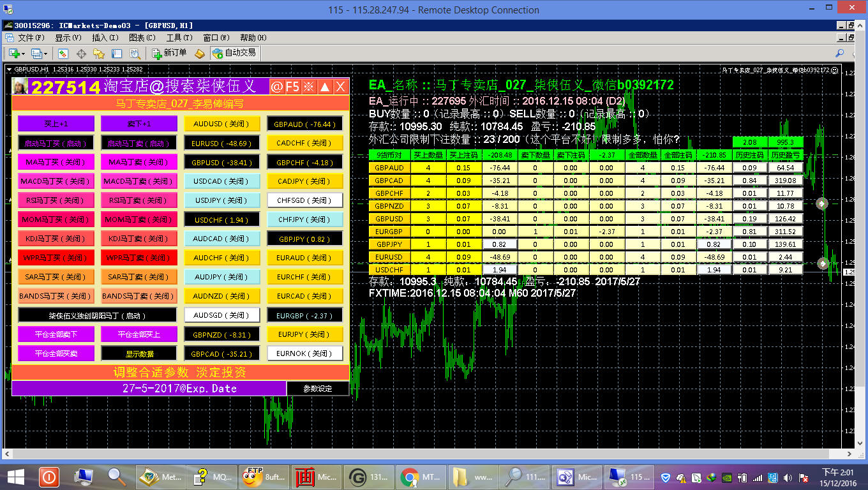Toggle USDCHF (1.94) pair button

[221, 219]
